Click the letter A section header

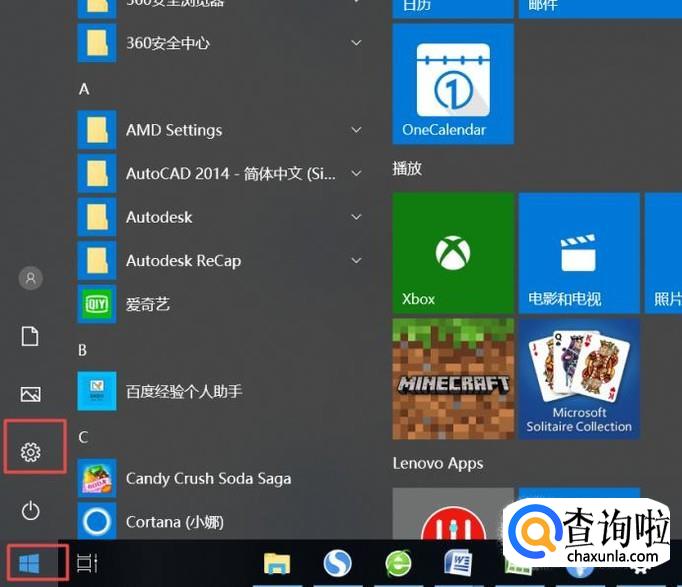[x=84, y=89]
